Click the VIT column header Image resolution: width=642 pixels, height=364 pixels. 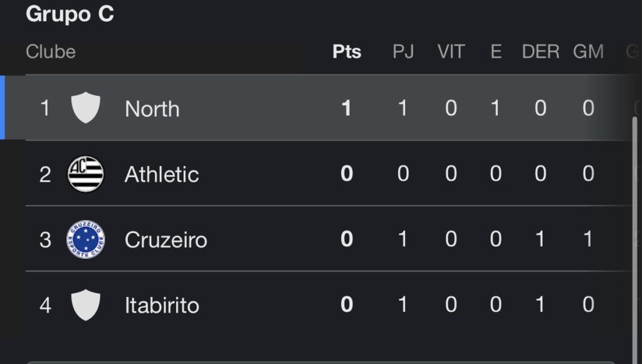(451, 51)
